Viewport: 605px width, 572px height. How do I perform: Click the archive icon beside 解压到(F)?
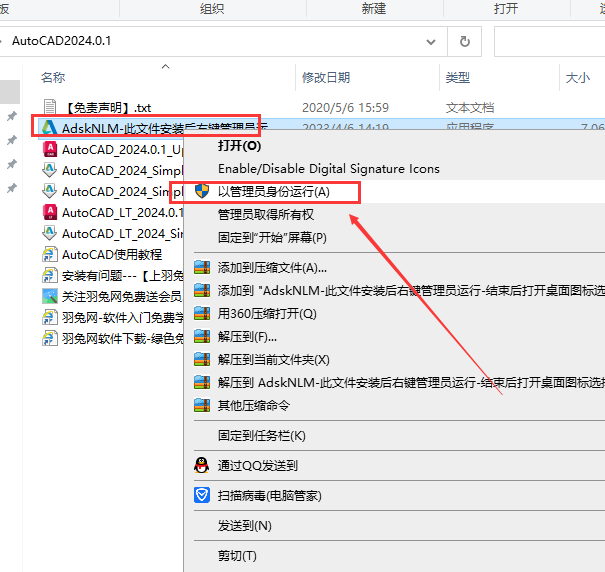[x=202, y=336]
